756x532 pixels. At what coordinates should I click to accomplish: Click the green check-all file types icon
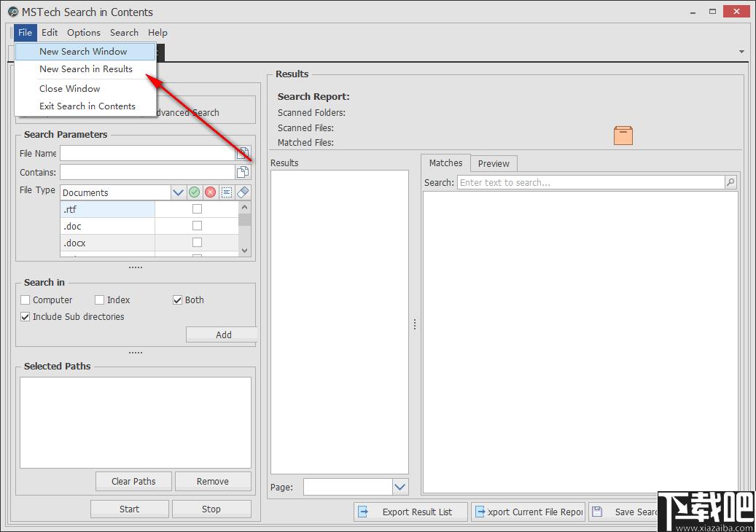click(195, 192)
